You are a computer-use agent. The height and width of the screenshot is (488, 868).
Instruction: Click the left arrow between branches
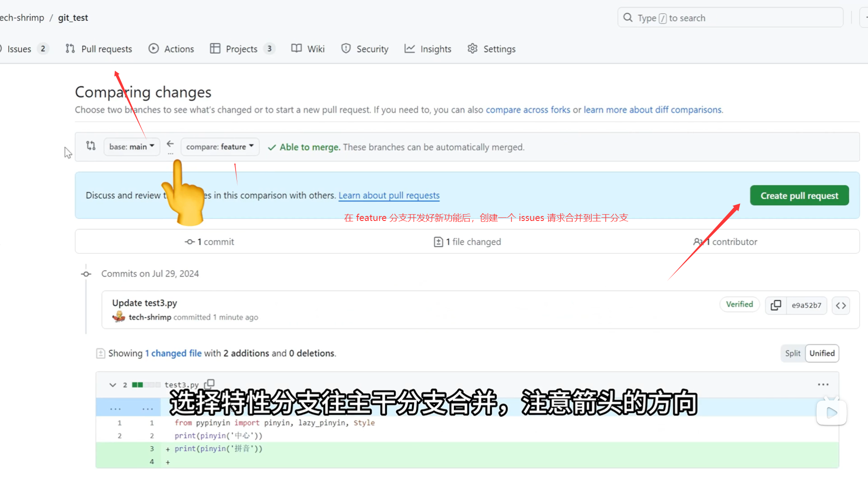[170, 144]
